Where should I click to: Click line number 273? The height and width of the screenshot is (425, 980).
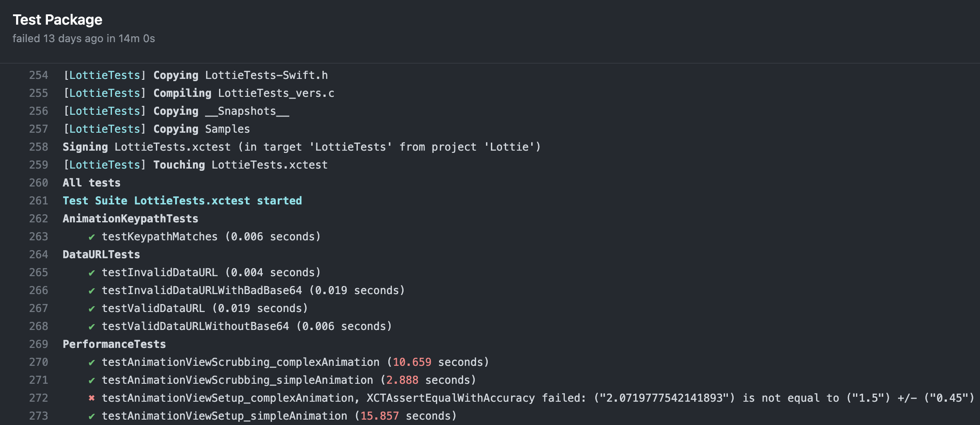point(39,416)
